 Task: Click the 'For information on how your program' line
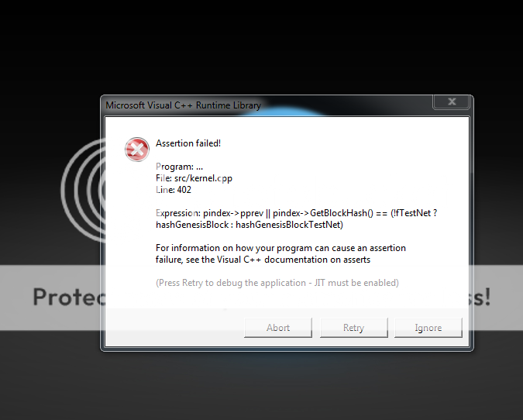(280, 248)
